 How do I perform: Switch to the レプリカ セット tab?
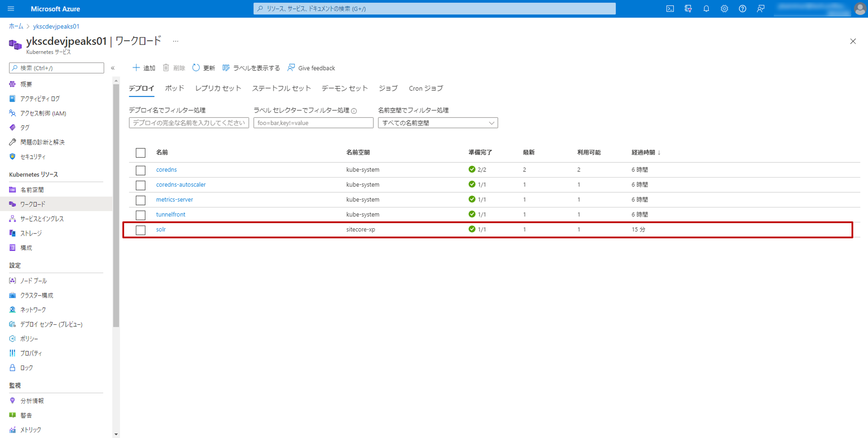pyautogui.click(x=218, y=88)
